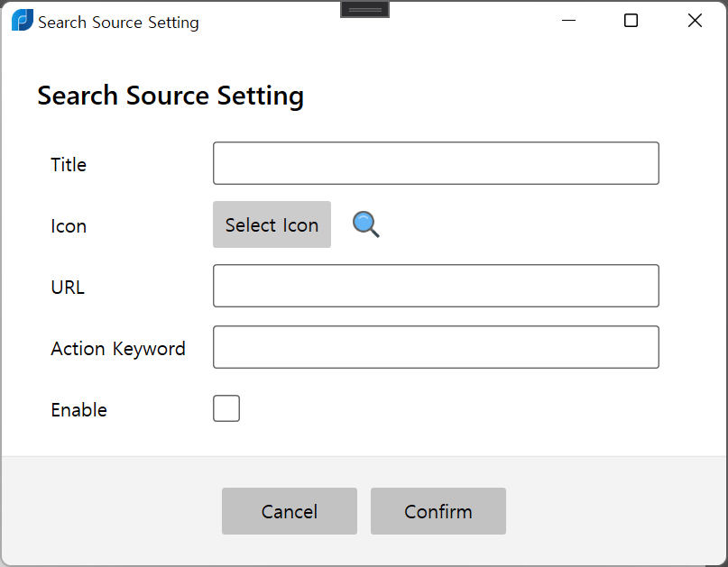The image size is (728, 567).
Task: Click the dark drag handle at top center
Action: 365,9
